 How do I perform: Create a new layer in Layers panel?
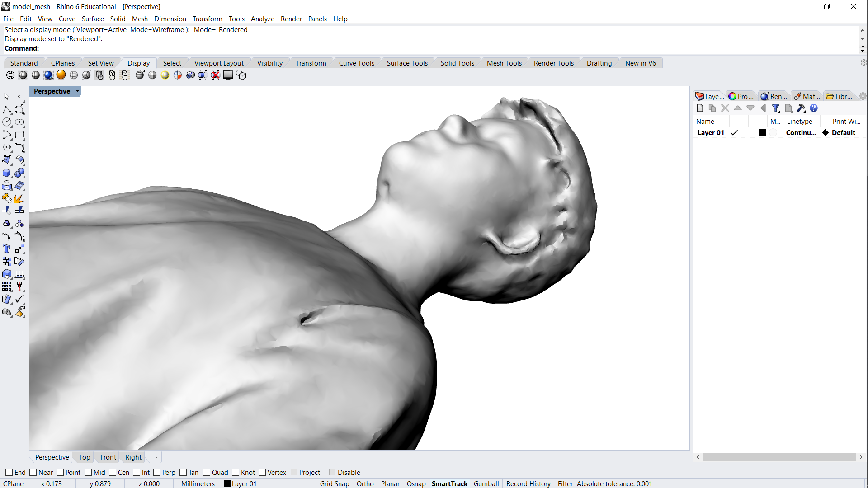coord(700,108)
